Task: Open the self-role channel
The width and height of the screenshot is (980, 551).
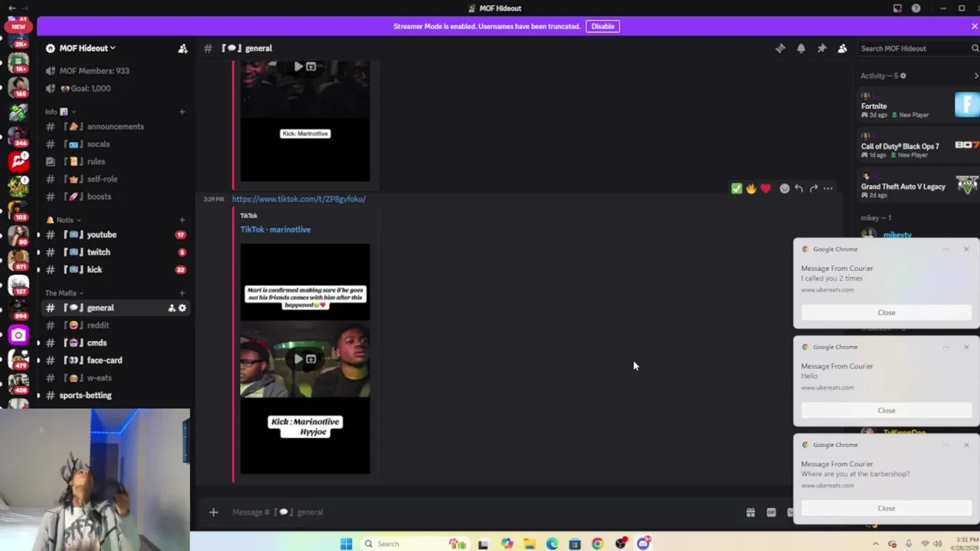Action: pyautogui.click(x=115, y=179)
